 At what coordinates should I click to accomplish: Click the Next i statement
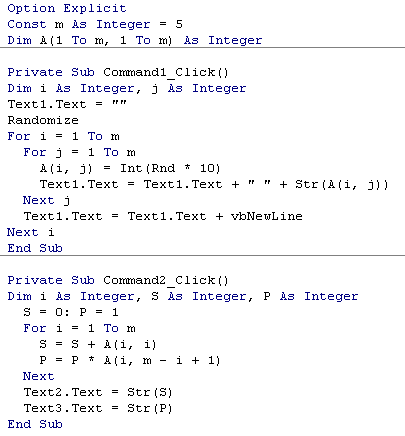pyautogui.click(x=31, y=232)
